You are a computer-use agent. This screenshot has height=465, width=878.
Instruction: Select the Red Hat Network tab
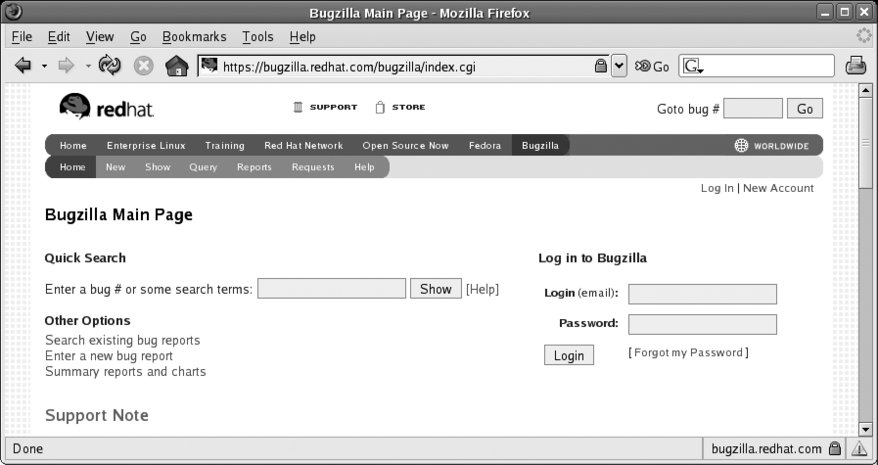303,146
